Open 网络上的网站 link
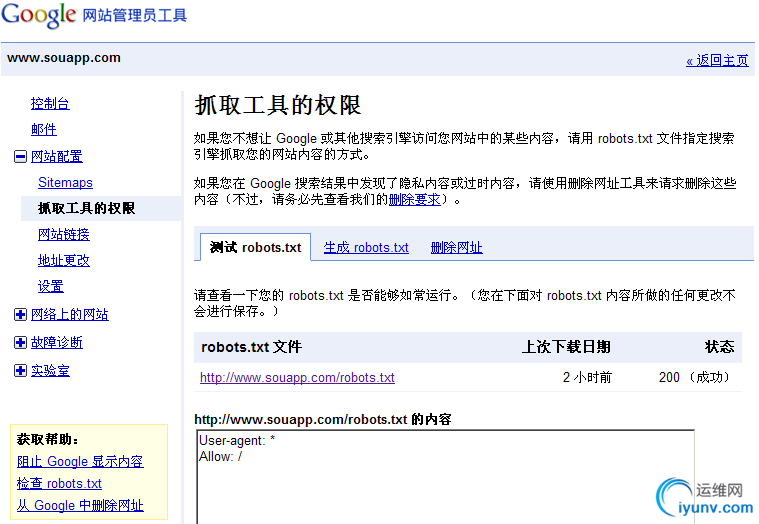The image size is (759, 524). tap(70, 315)
